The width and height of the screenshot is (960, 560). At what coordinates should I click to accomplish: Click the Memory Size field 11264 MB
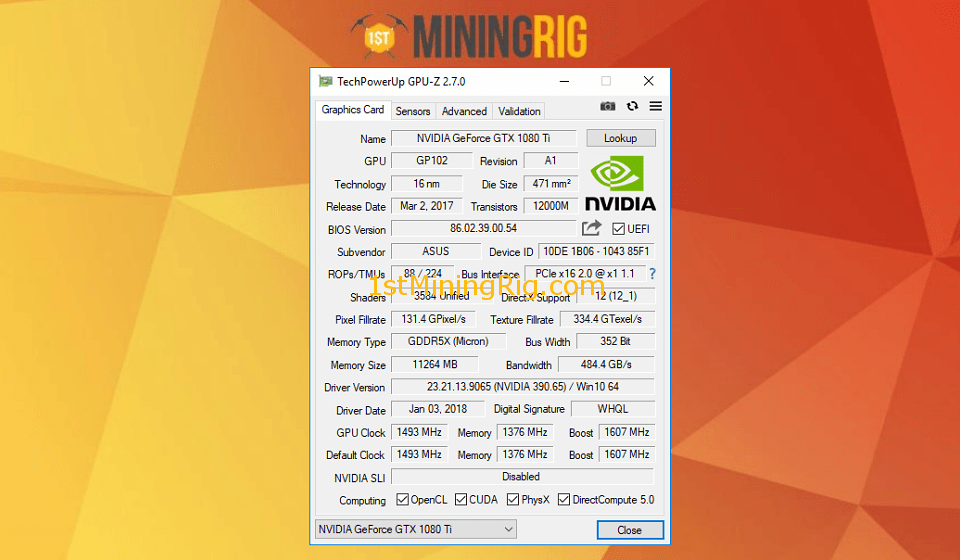[x=435, y=365]
